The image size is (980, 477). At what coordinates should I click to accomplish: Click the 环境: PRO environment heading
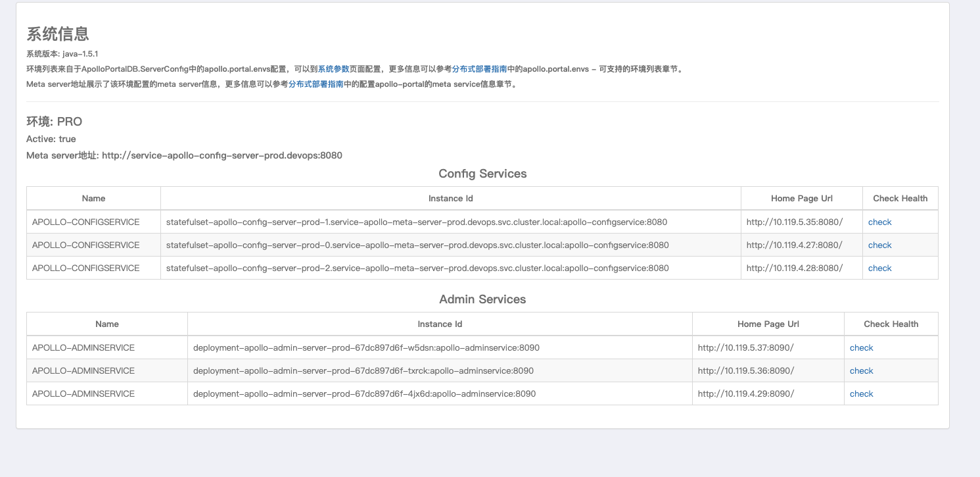click(54, 122)
